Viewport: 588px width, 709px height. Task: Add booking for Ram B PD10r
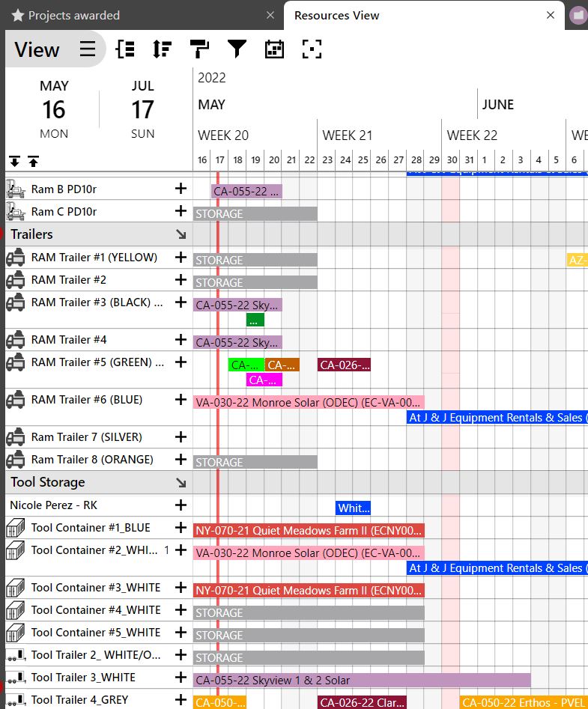[181, 189]
